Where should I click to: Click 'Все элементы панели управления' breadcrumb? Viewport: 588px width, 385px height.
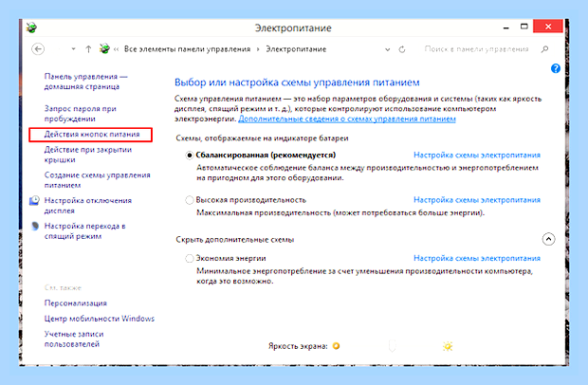[x=187, y=49]
